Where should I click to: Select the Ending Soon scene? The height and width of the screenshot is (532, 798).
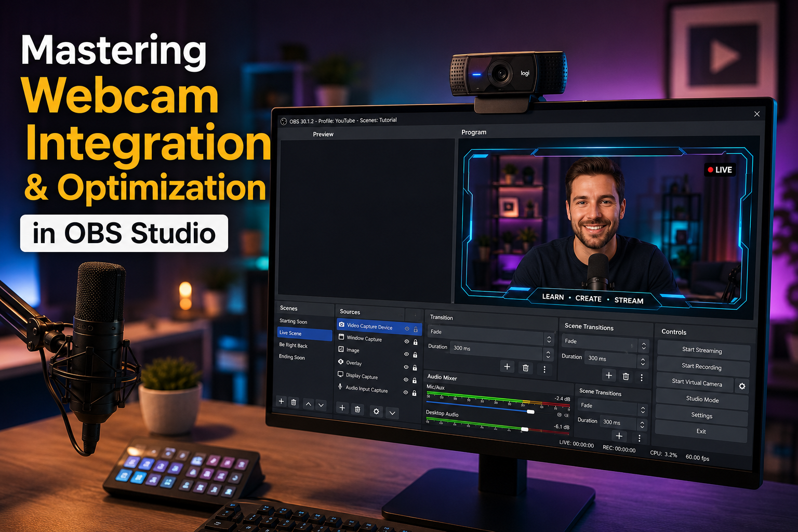click(x=292, y=357)
